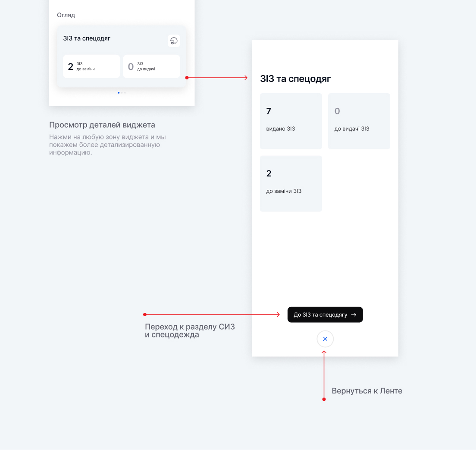
Task: Click the large ЗІЗ та спецодяг panel heading
Action: tap(295, 79)
